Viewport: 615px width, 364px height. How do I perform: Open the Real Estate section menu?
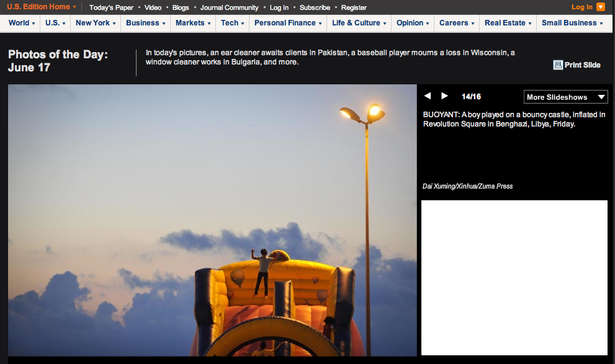508,23
